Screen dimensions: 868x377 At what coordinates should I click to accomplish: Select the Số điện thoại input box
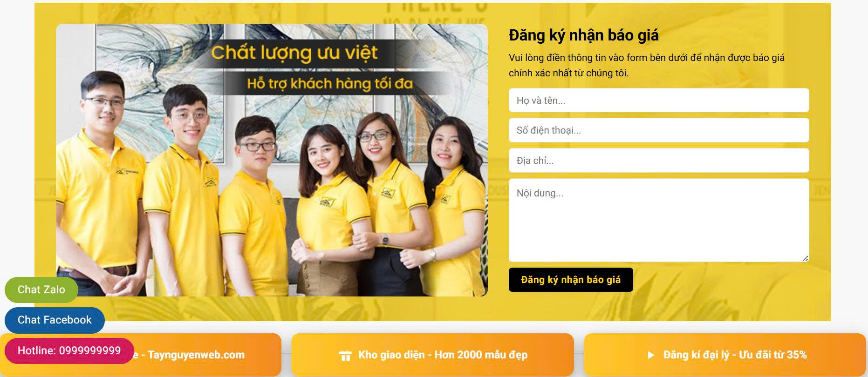659,130
